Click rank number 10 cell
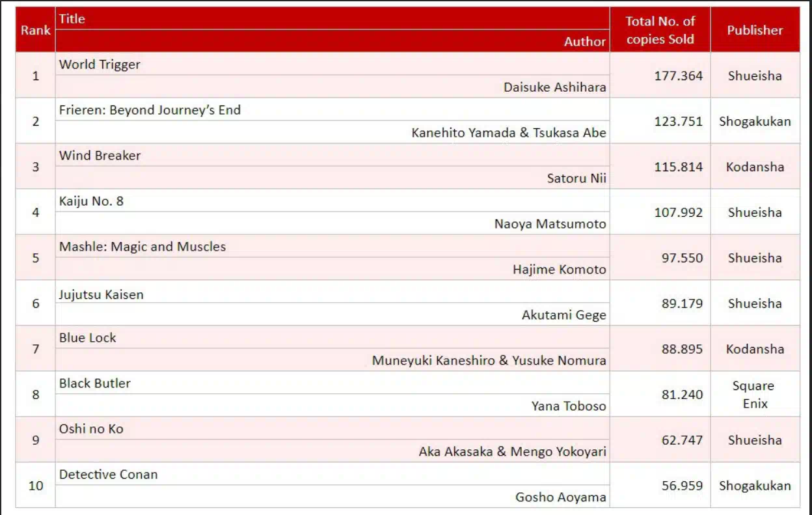Viewport: 812px width, 515px height. click(x=35, y=486)
